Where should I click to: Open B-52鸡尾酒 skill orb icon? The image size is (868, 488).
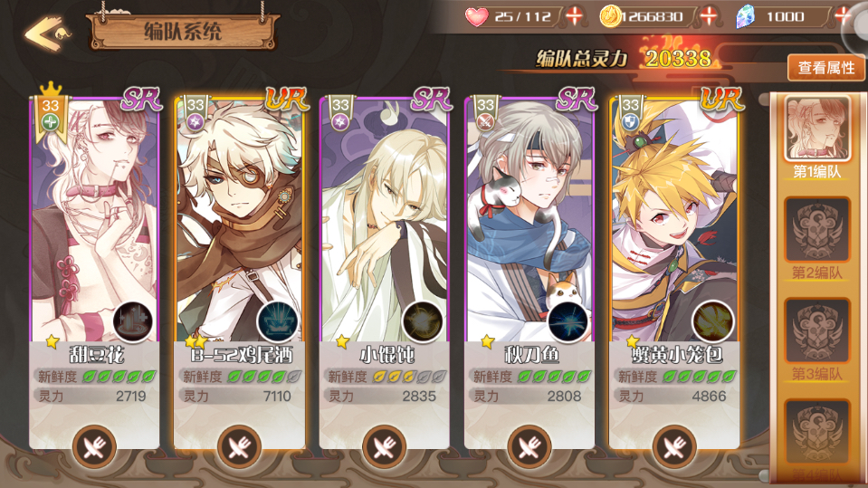(278, 321)
